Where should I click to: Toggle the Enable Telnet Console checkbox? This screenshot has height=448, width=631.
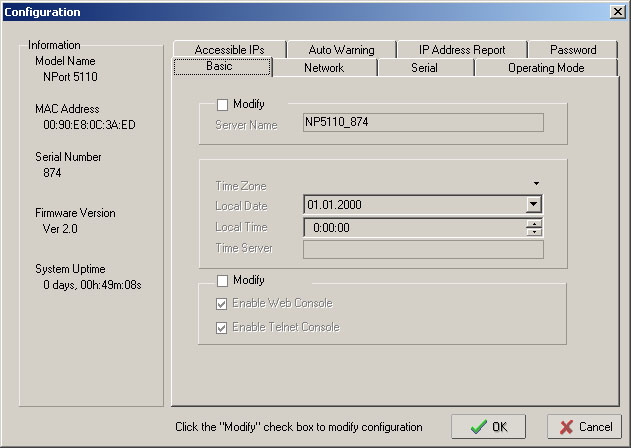click(x=222, y=327)
